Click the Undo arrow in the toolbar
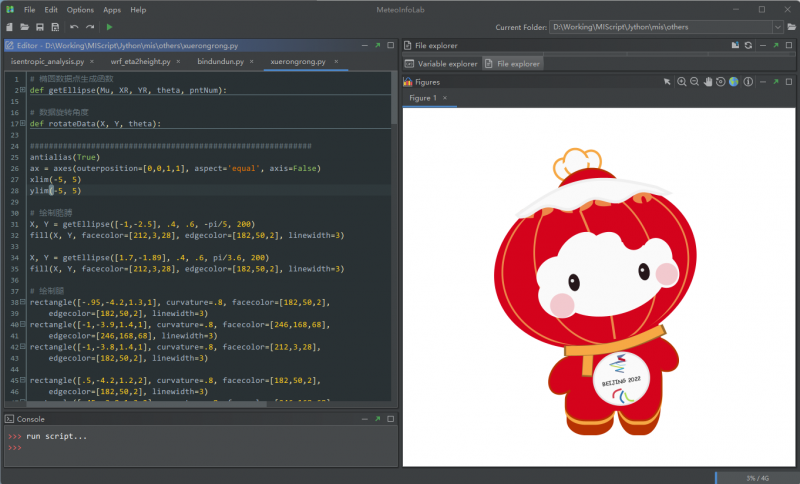This screenshot has height=484, width=800. tap(74, 27)
